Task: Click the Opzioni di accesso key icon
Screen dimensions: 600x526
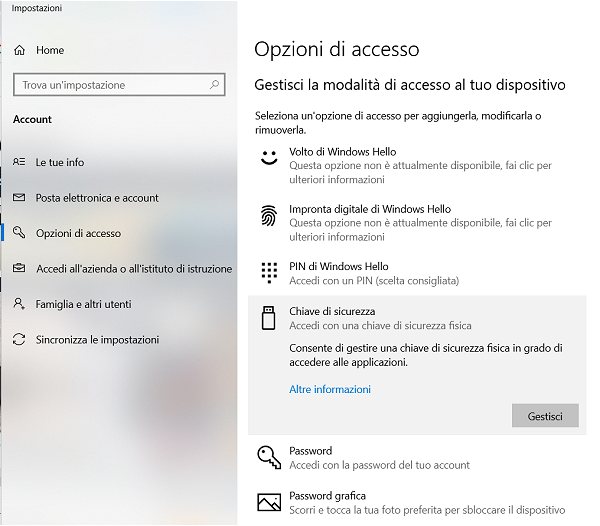Action: coord(20,233)
